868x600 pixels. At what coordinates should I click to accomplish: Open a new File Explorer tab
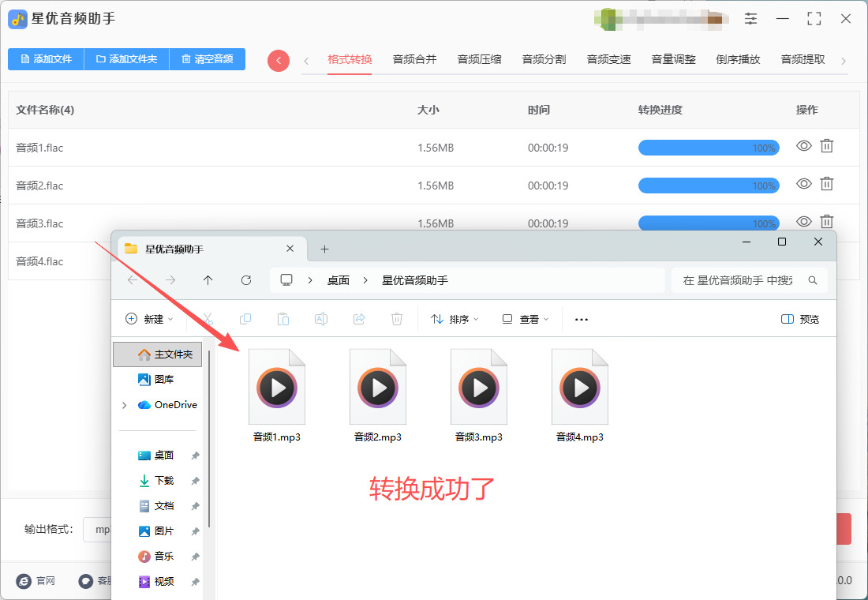[x=324, y=249]
